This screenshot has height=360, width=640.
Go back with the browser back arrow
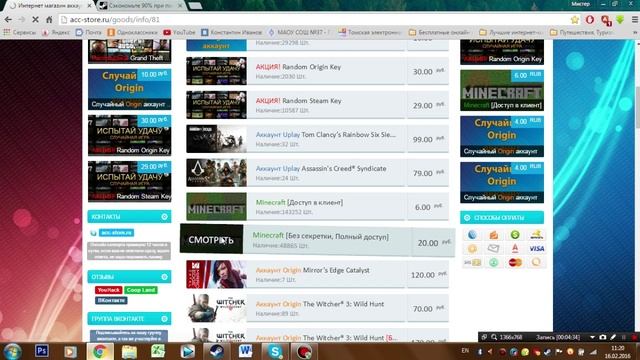(8, 20)
